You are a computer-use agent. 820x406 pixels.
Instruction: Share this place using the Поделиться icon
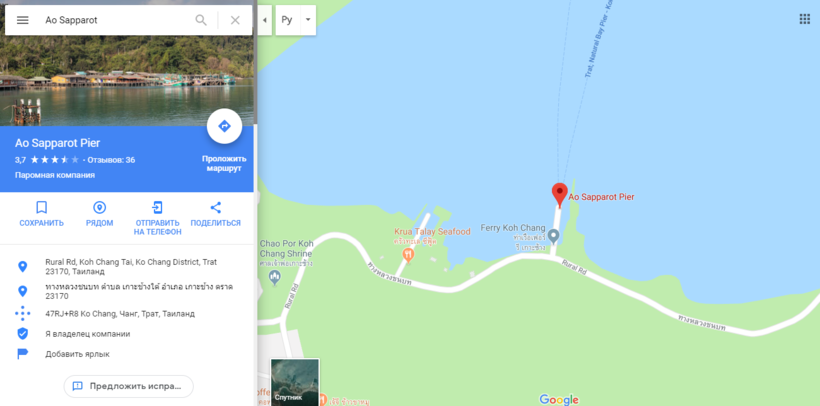coord(215,208)
